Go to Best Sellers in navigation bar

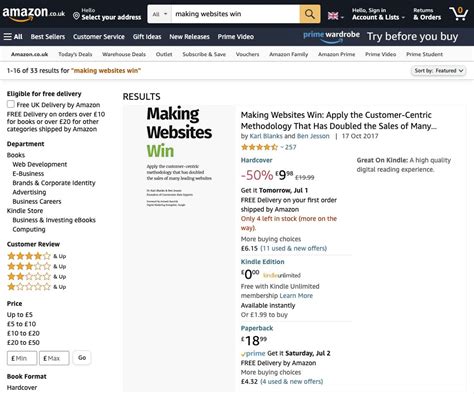[48, 37]
